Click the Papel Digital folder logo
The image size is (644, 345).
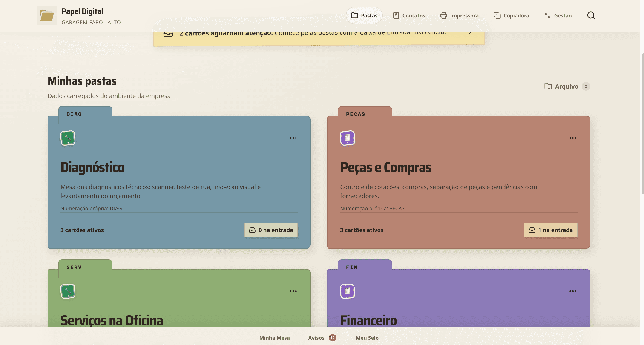[x=47, y=15]
